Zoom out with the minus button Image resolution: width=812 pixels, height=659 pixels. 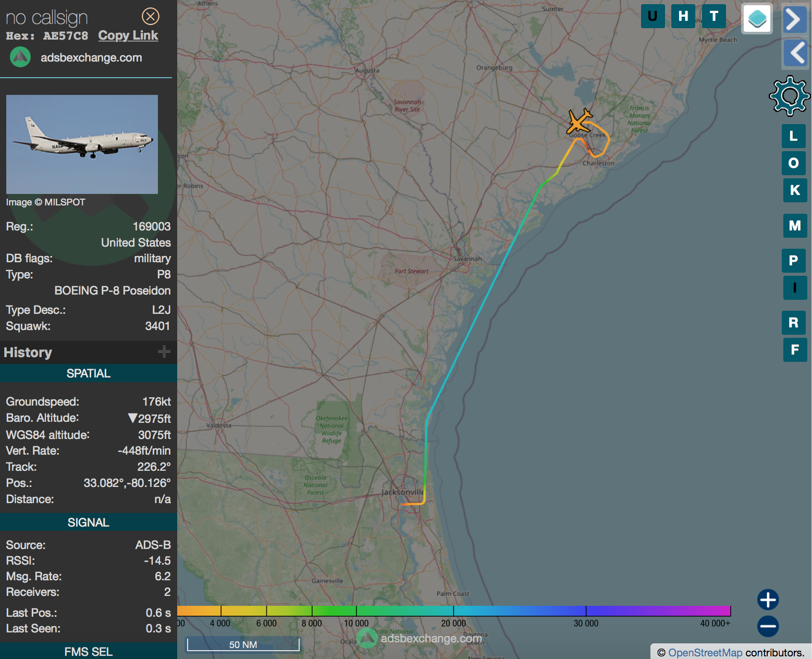click(x=768, y=626)
